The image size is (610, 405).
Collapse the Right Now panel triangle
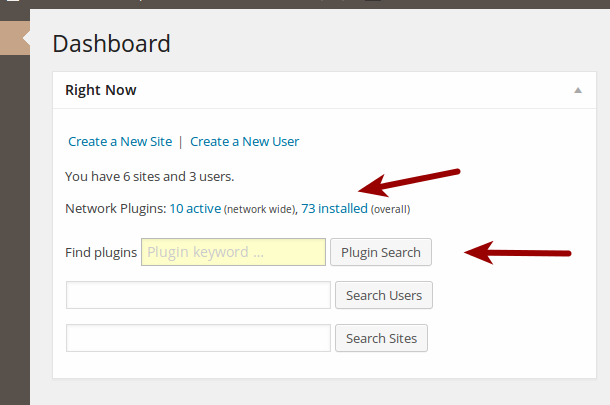pyautogui.click(x=578, y=90)
